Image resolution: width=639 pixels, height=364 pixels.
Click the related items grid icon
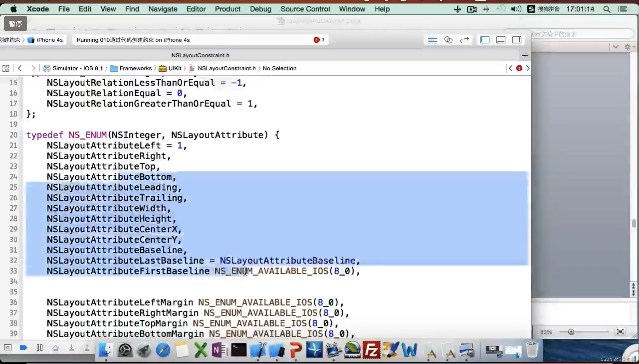tap(6, 68)
